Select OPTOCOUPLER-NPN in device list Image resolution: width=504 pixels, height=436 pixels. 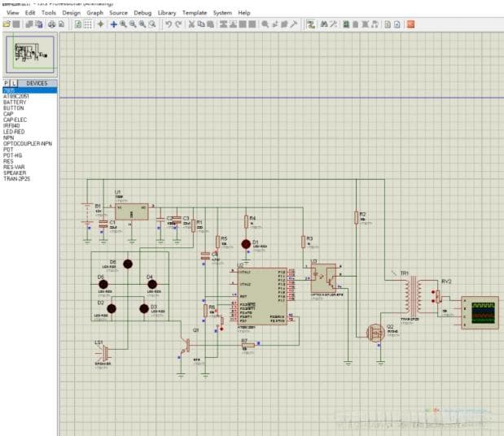(x=28, y=143)
